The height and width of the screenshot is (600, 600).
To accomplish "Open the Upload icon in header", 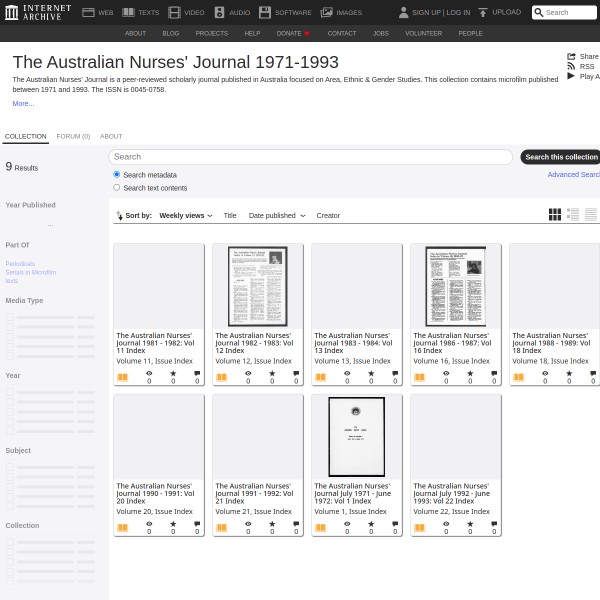I will [482, 12].
